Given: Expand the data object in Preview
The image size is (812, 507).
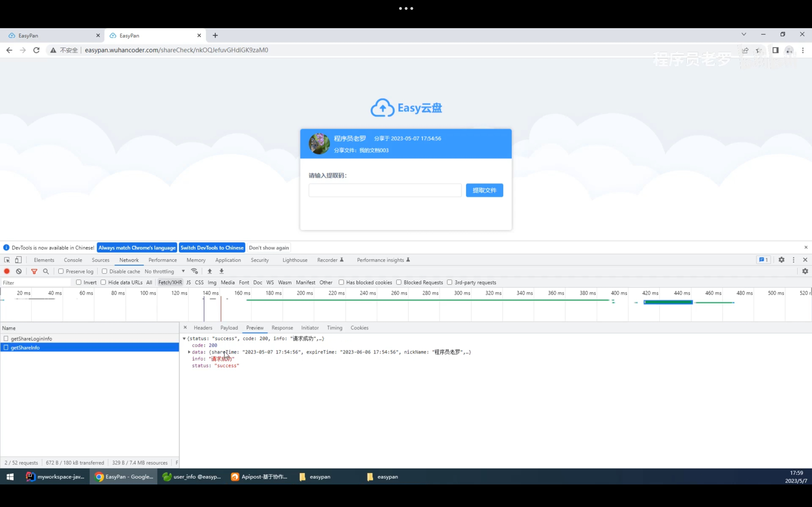Looking at the screenshot, I should pos(189,352).
